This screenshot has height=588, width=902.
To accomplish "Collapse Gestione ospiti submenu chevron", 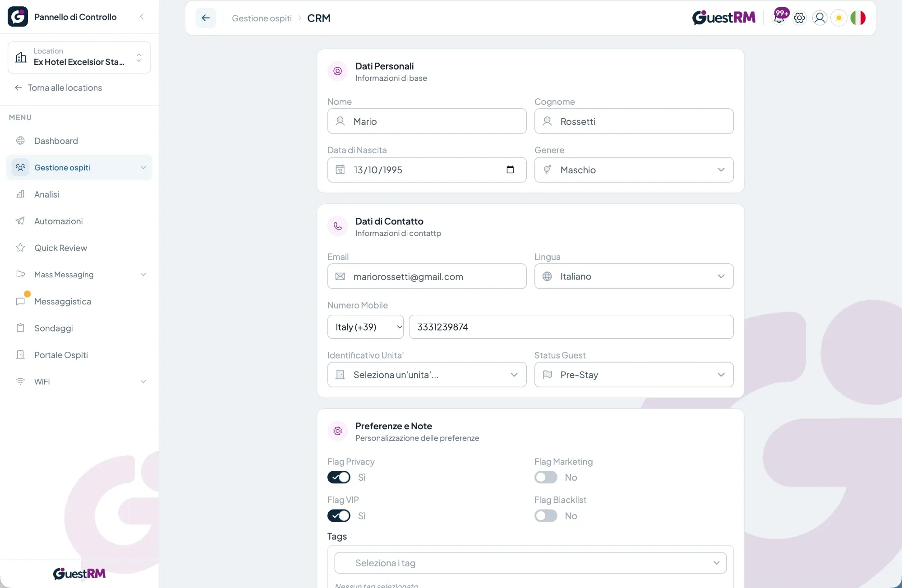I will tap(143, 168).
